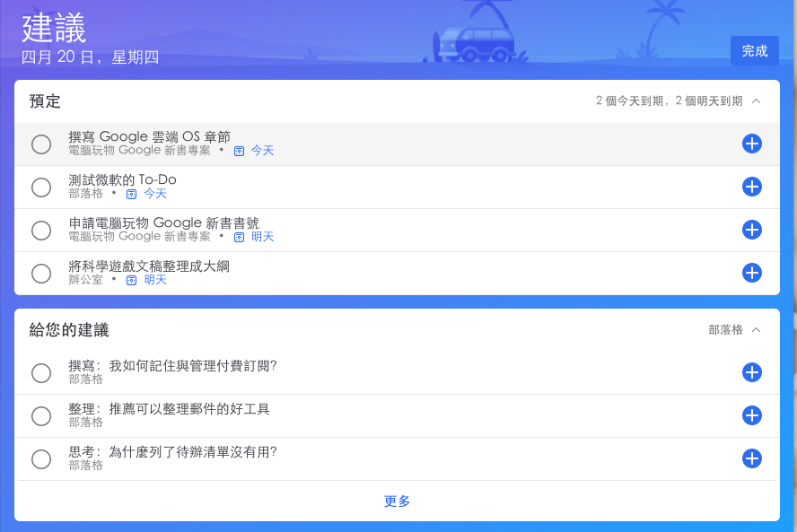Add 我如何記住與管理付費訂閱 suggestion via plus
Screen dimensions: 797x532
coord(751,372)
